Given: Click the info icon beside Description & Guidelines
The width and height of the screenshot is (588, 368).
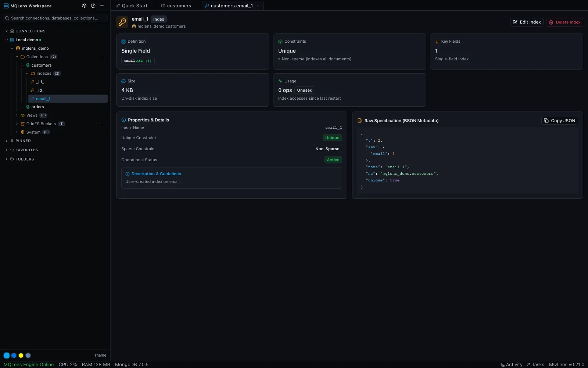Looking at the screenshot, I should click(128, 174).
